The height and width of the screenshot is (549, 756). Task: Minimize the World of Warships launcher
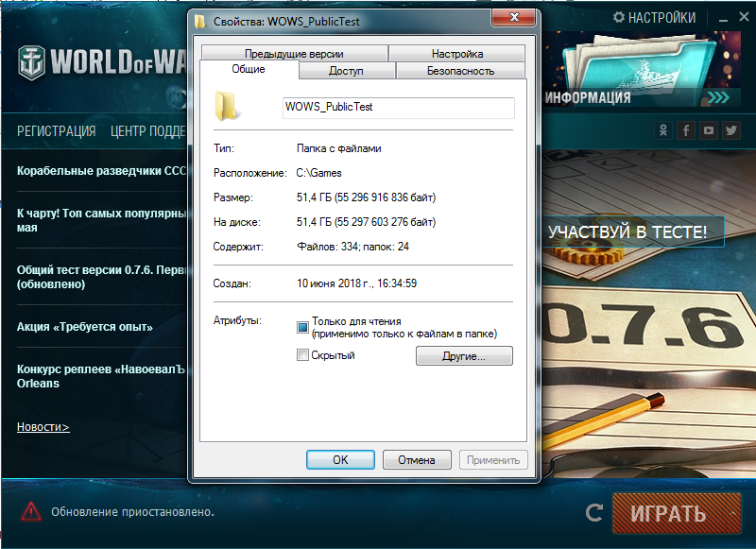click(x=723, y=19)
